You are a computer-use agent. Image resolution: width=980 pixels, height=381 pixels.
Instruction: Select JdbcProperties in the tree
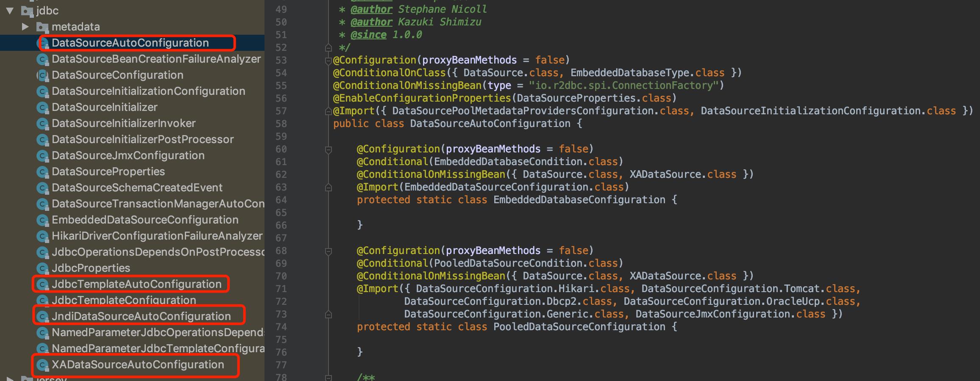tap(91, 268)
